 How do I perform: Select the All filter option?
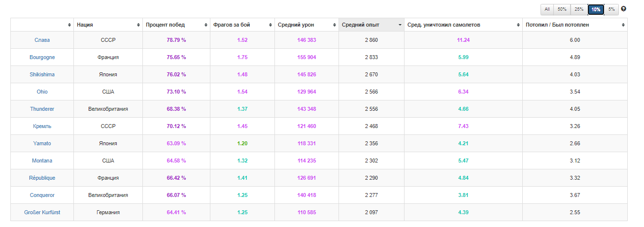point(547,9)
